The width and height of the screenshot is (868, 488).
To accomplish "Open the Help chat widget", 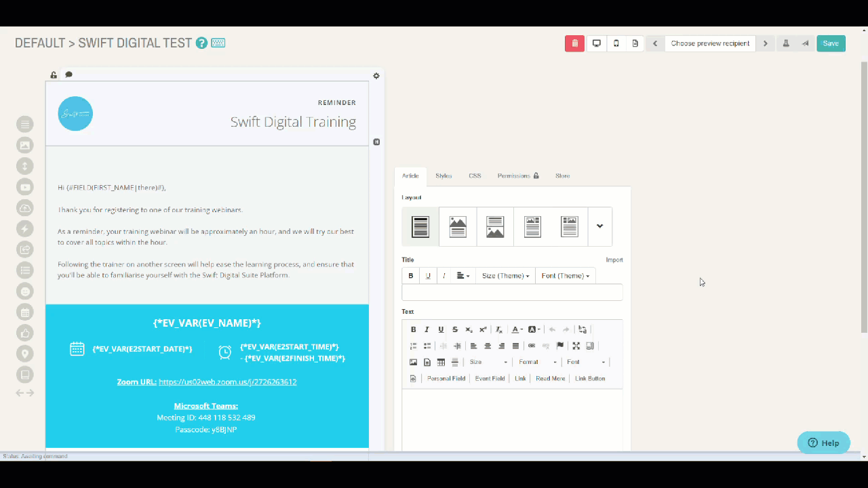I will (x=823, y=443).
